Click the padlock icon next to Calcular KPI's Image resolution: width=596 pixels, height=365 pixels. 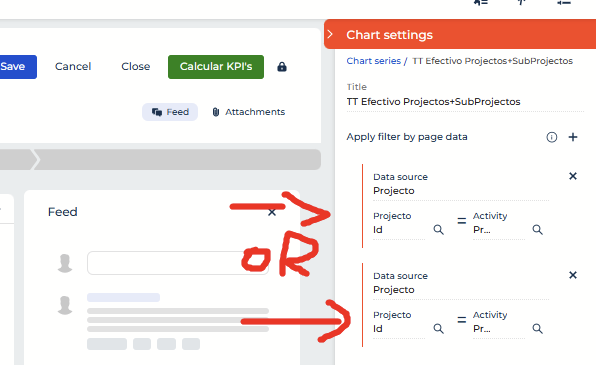[x=282, y=67]
